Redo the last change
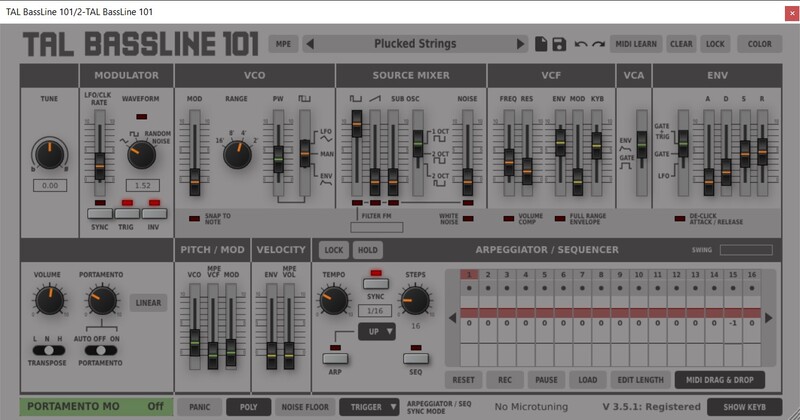 tap(598, 44)
